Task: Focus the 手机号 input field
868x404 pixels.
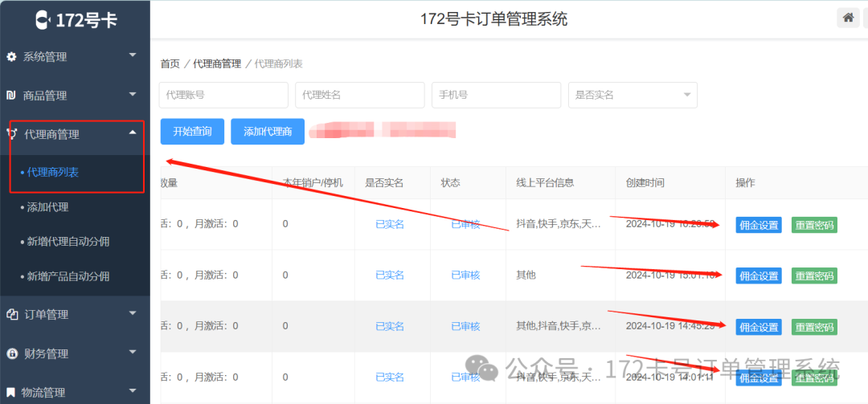Action: point(497,96)
